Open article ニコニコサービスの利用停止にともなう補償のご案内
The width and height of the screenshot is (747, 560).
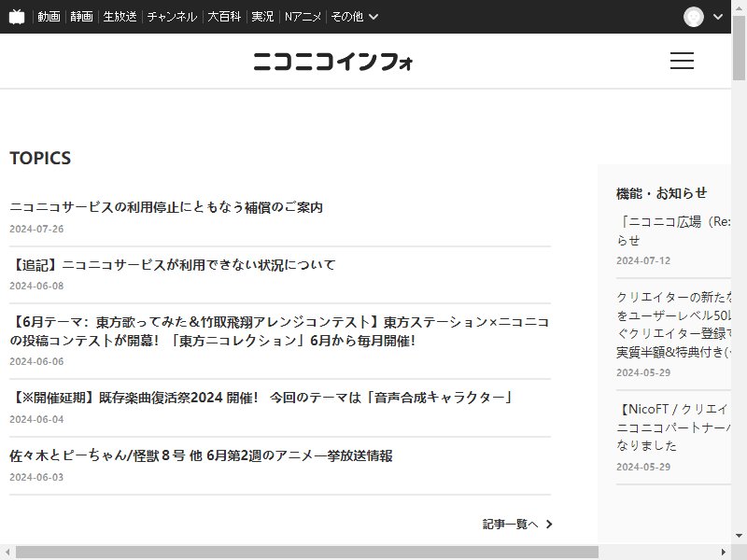166,207
